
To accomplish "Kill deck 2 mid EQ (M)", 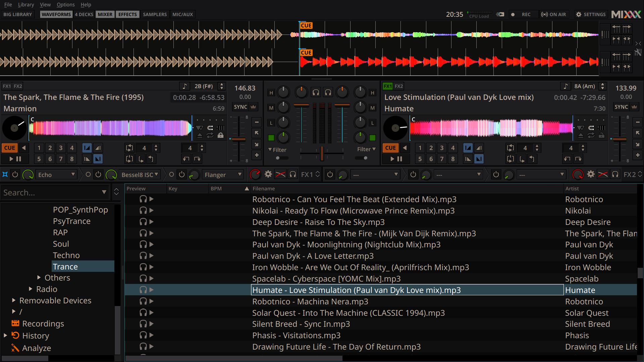I will pyautogui.click(x=372, y=108).
